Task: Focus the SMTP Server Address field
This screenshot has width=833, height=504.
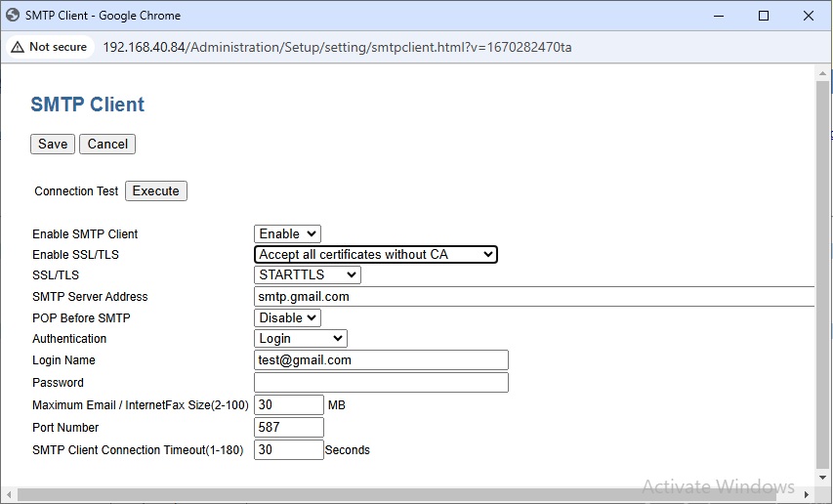Action: pyautogui.click(x=534, y=296)
